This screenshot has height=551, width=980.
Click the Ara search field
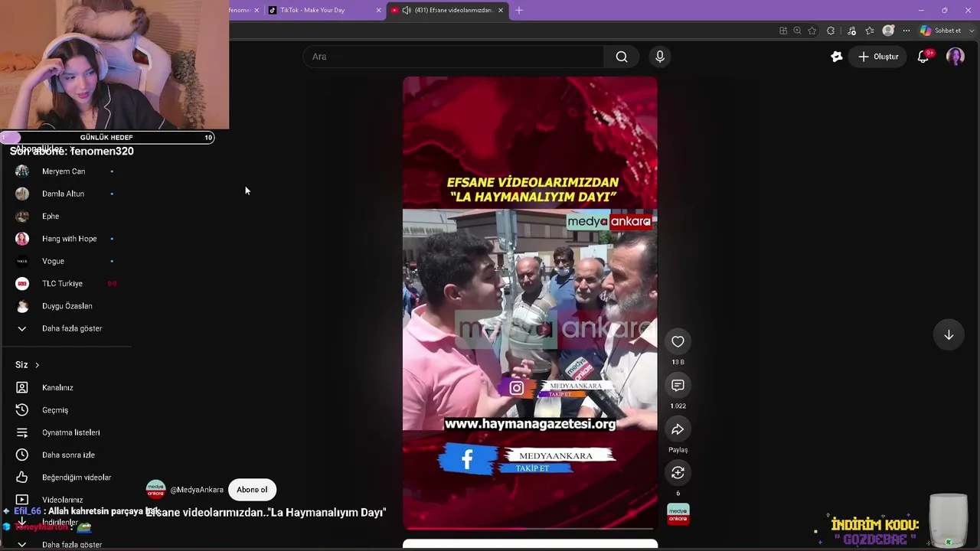tap(454, 57)
